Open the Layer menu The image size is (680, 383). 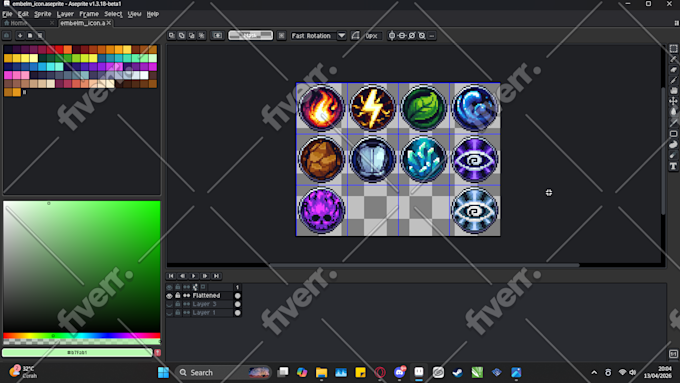(65, 14)
